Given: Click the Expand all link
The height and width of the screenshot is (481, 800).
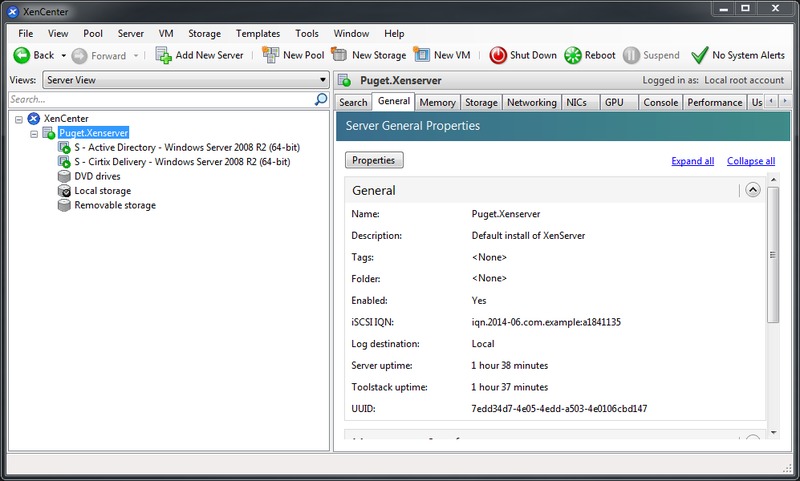Looking at the screenshot, I should pyautogui.click(x=692, y=161).
